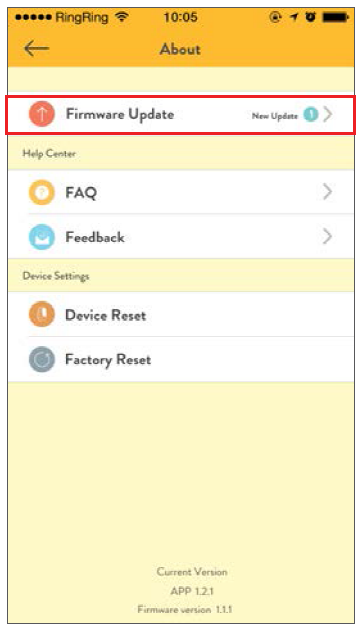Select the FAQ menu entry

[181, 192]
